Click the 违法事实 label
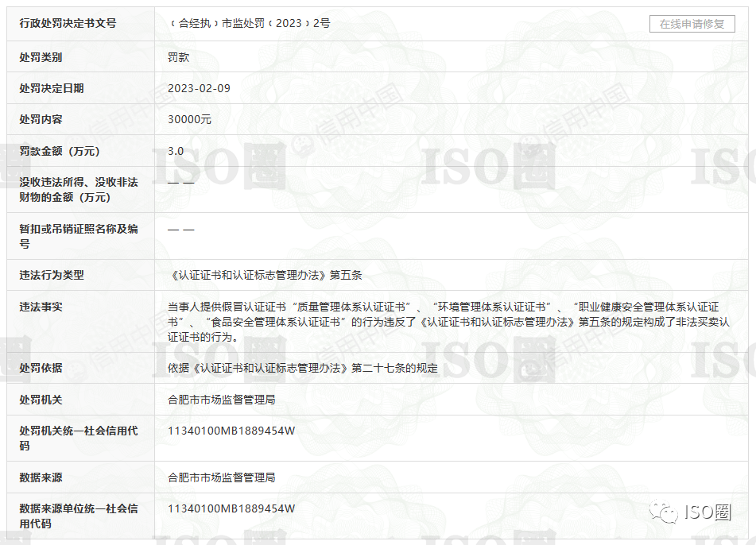This screenshot has height=545, width=756. tap(41, 307)
